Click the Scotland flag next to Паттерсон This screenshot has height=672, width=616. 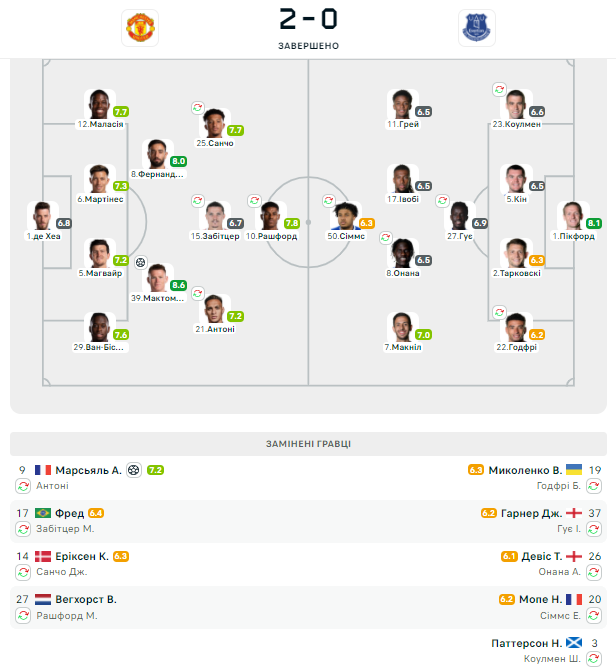click(x=574, y=643)
